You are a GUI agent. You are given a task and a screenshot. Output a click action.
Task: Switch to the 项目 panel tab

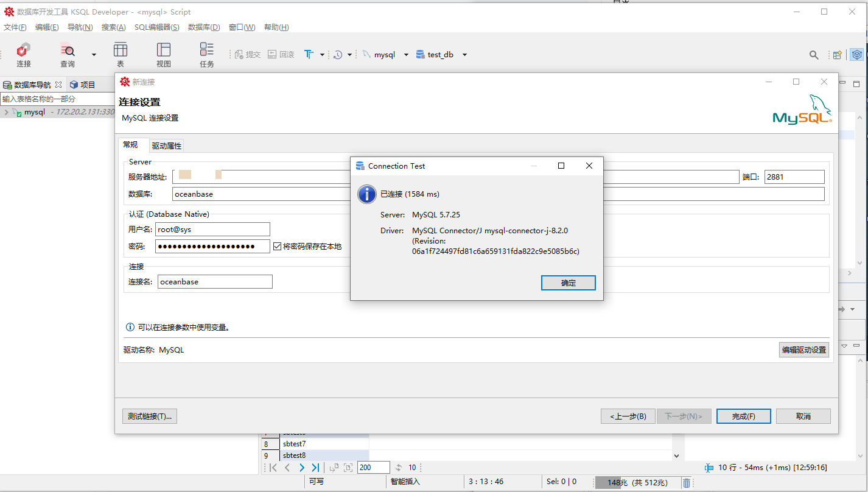pos(83,85)
